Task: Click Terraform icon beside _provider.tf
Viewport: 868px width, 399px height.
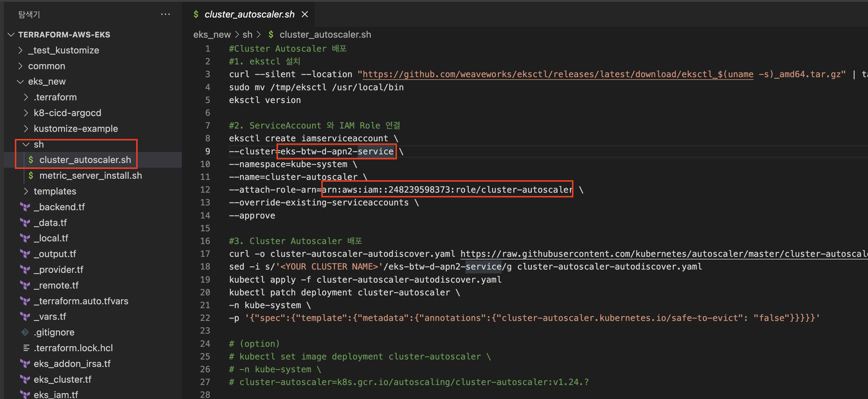Action: pos(25,270)
